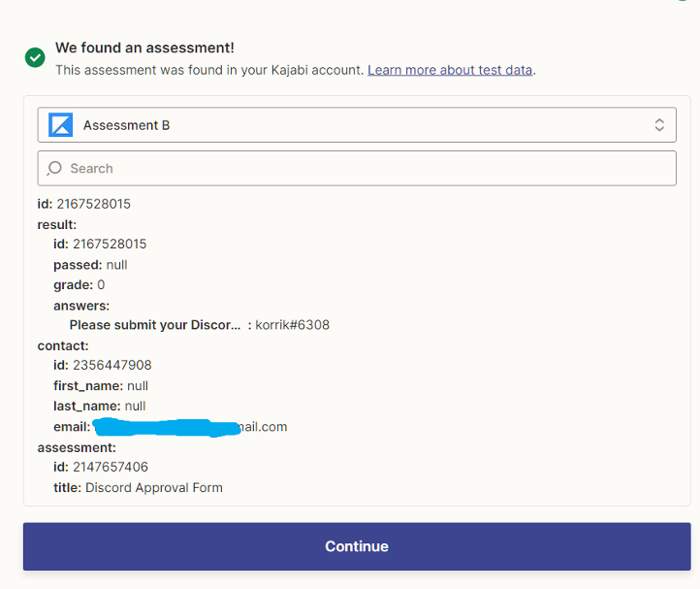Image resolution: width=700 pixels, height=589 pixels.
Task: Select title Discord Approval Form row
Action: [x=138, y=487]
